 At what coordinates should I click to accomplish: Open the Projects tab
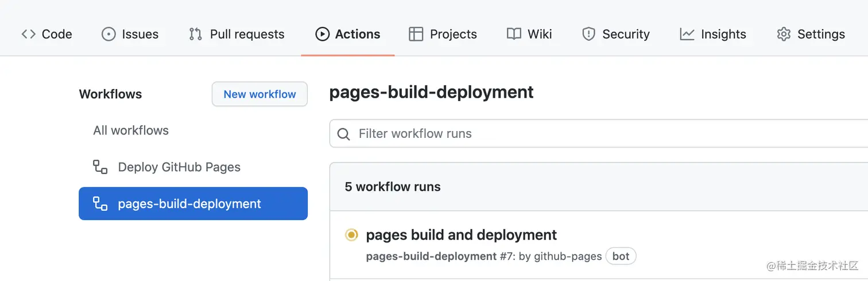point(443,34)
